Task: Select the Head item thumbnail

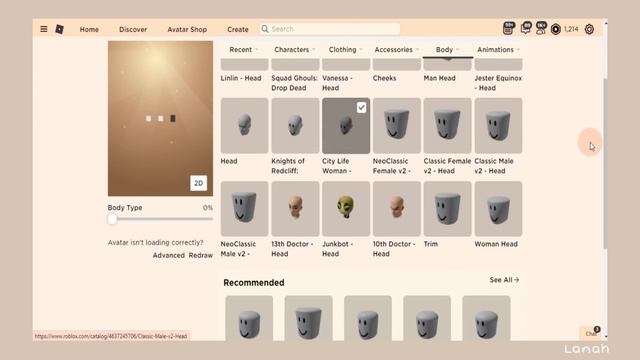Action: pos(244,125)
